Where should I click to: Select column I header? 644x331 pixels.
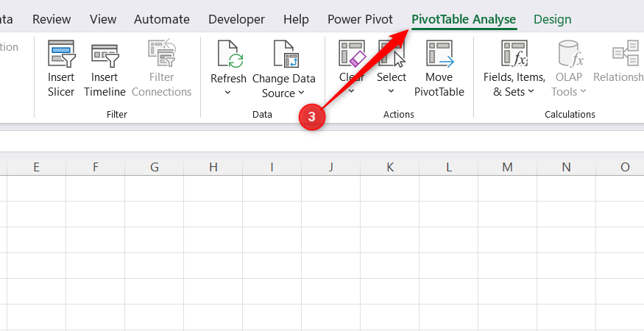tap(272, 167)
